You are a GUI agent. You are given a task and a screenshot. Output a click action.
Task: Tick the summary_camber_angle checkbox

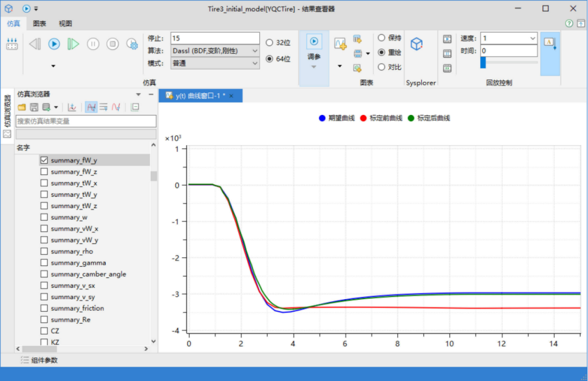pyautogui.click(x=44, y=274)
